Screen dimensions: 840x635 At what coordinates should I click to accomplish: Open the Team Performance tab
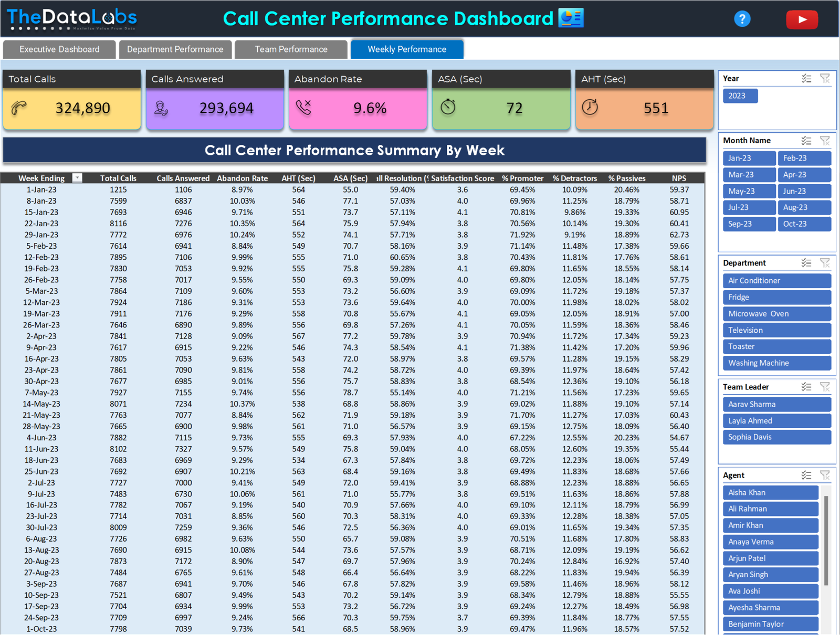pos(291,49)
